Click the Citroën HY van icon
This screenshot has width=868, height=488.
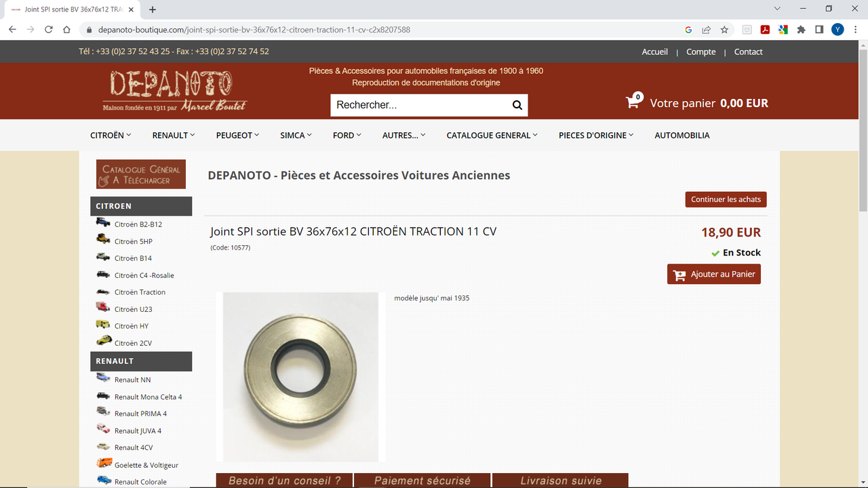103,325
